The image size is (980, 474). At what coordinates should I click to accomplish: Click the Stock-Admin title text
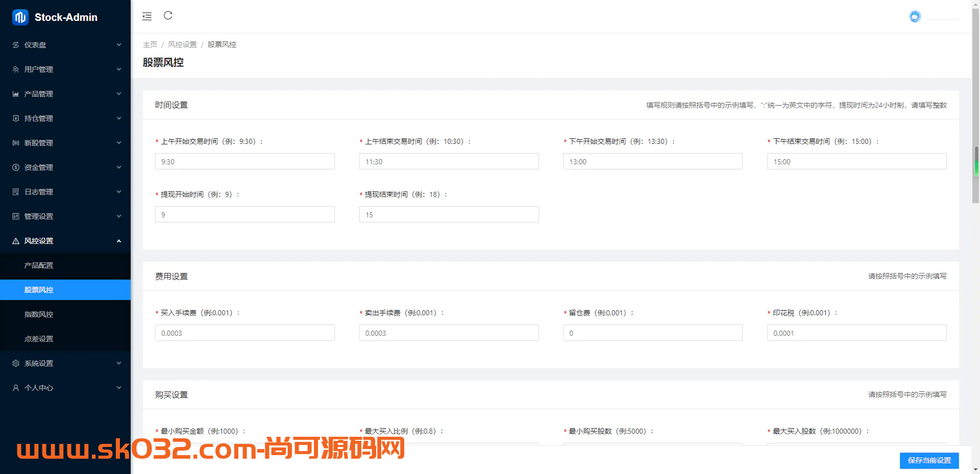pyautogui.click(x=66, y=17)
